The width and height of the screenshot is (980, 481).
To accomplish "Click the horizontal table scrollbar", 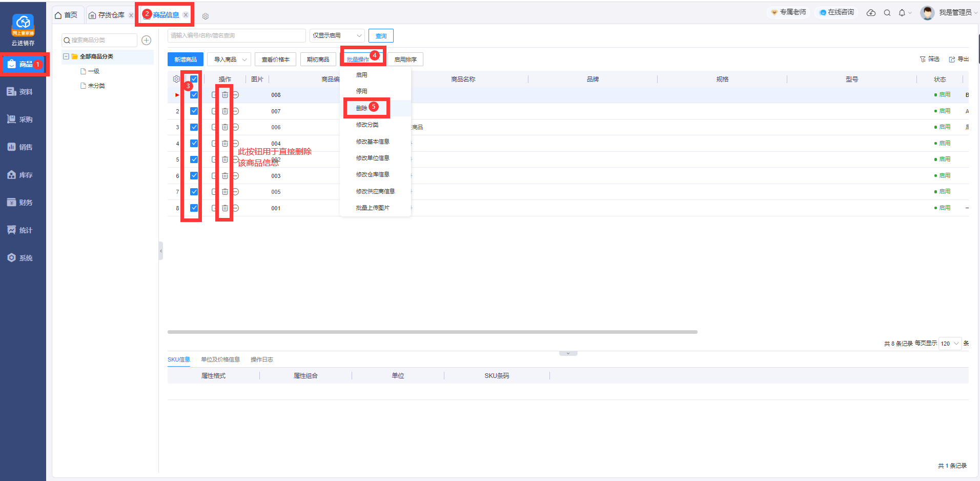I will click(432, 332).
